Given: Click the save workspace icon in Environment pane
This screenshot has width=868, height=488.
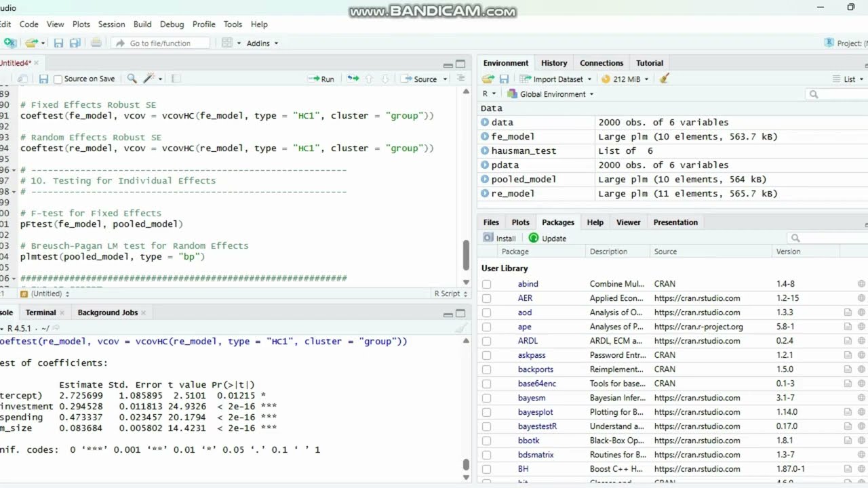Looking at the screenshot, I should point(504,79).
